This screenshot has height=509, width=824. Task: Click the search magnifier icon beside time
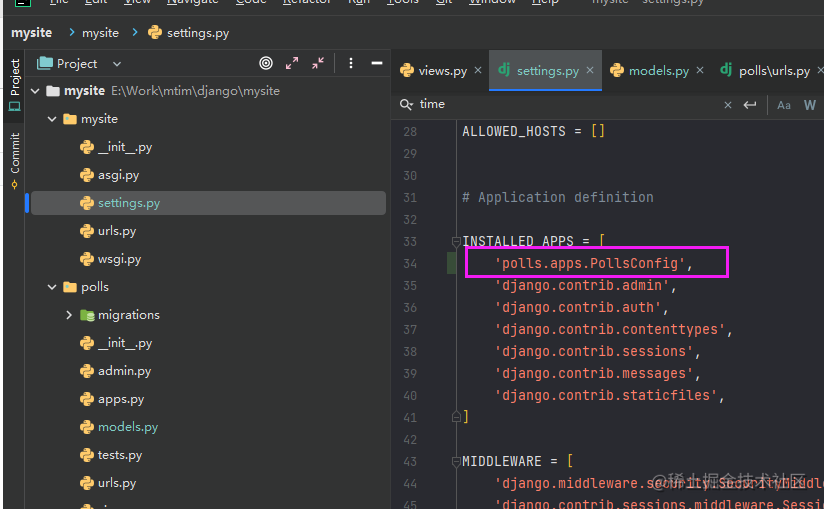pyautogui.click(x=406, y=105)
